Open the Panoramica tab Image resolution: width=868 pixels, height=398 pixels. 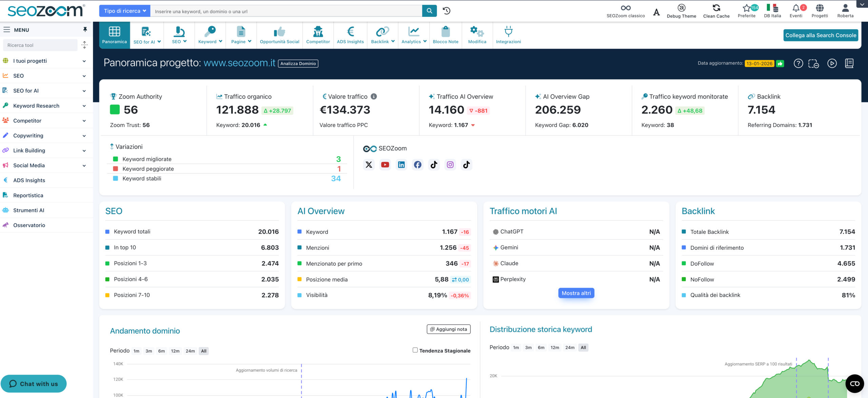[x=114, y=35]
